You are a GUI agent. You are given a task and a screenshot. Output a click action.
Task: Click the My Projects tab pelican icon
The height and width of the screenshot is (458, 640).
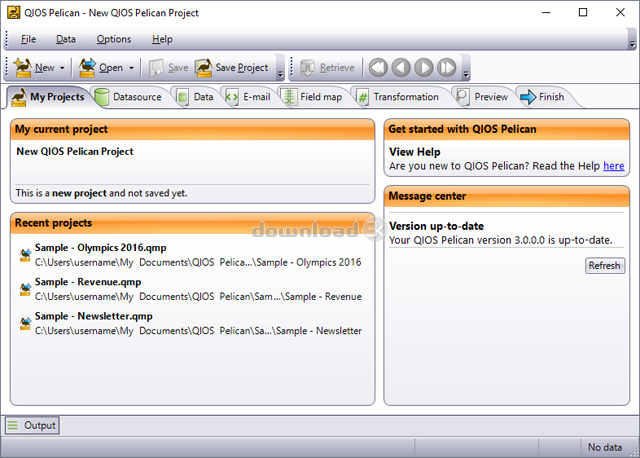click(x=19, y=98)
